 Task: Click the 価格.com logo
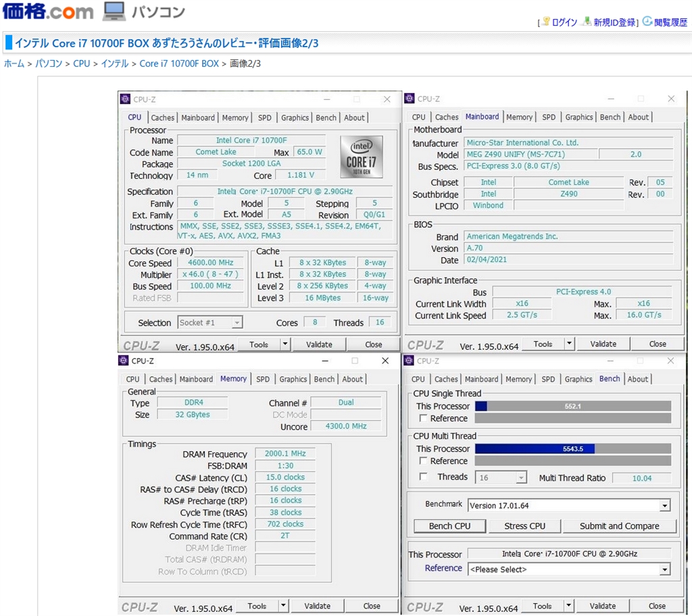48,11
